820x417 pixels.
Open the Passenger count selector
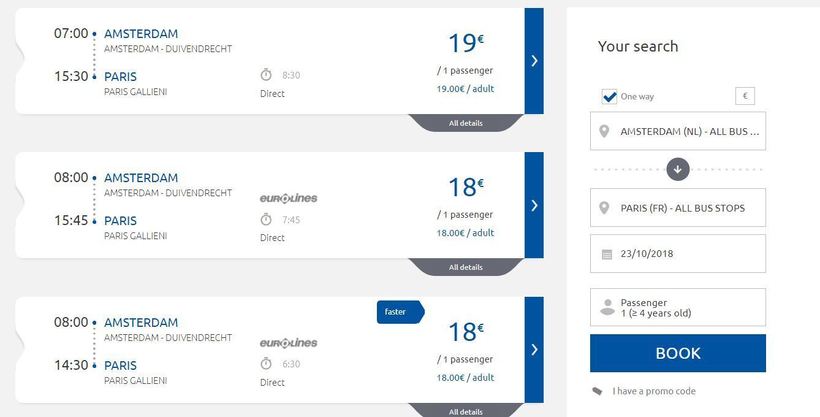678,307
